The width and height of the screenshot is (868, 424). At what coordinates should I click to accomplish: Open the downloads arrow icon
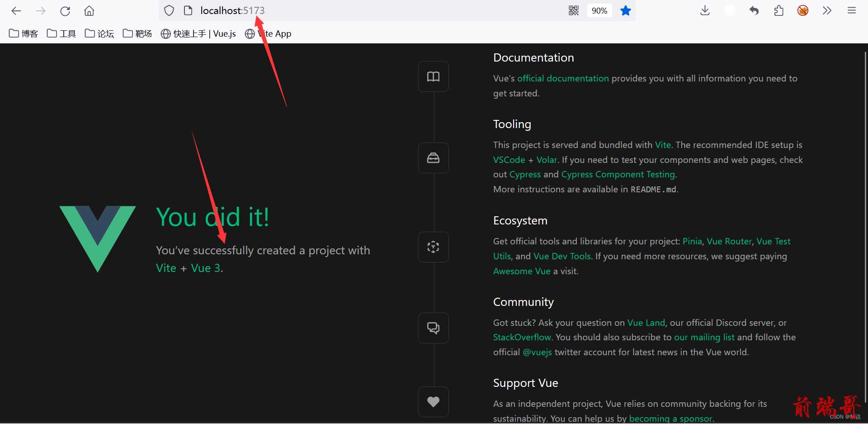(x=705, y=10)
